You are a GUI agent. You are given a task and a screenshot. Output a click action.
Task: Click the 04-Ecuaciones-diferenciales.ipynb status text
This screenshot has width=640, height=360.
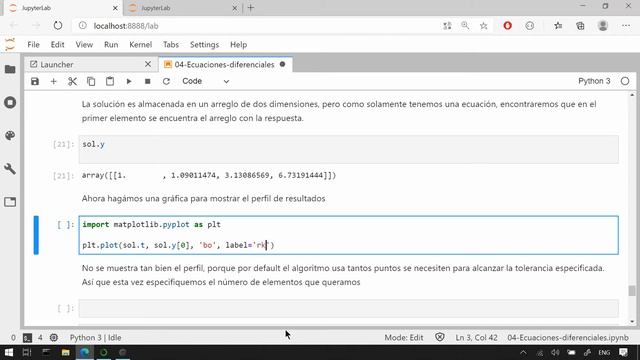pyautogui.click(x=568, y=338)
